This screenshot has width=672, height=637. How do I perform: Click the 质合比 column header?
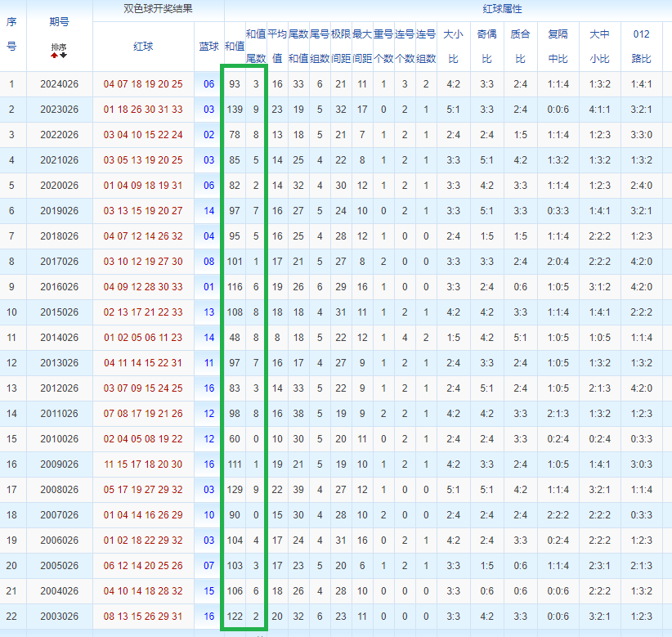pyautogui.click(x=520, y=47)
